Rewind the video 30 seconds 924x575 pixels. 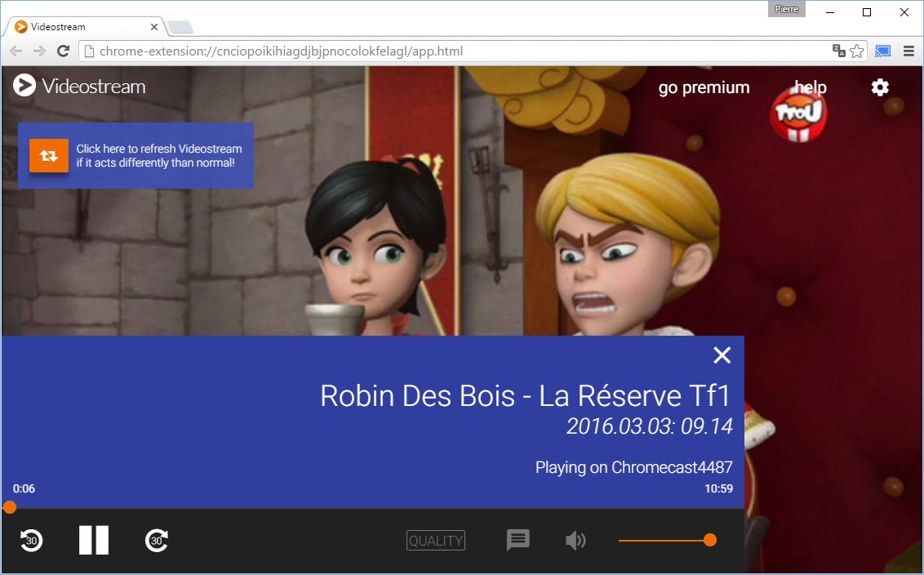[31, 540]
